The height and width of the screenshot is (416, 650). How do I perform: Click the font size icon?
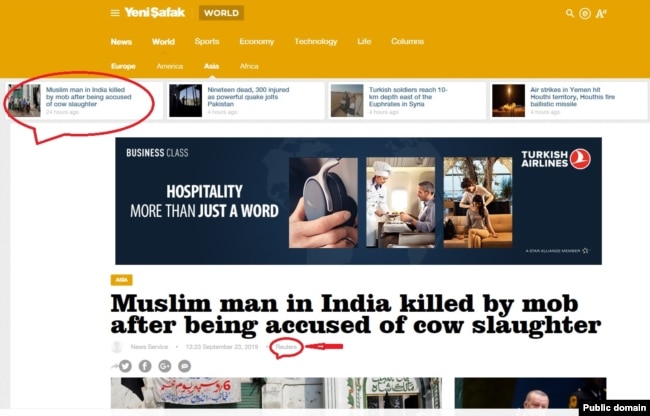tap(601, 14)
